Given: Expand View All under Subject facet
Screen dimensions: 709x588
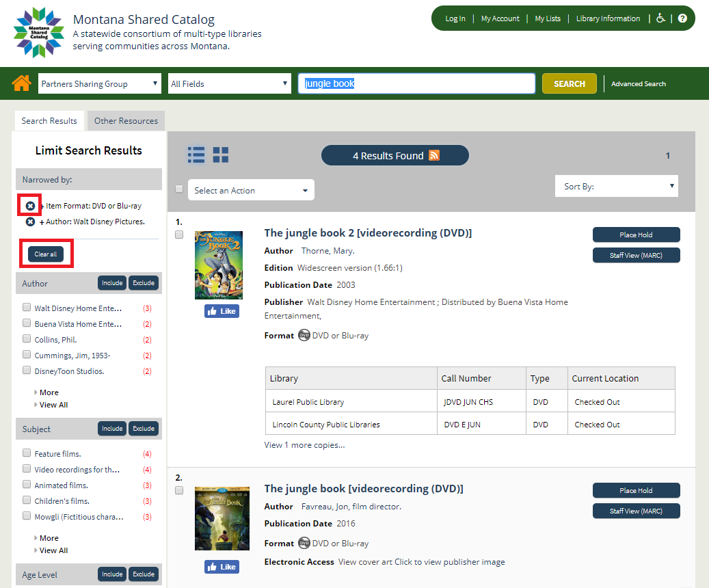Looking at the screenshot, I should click(x=53, y=550).
